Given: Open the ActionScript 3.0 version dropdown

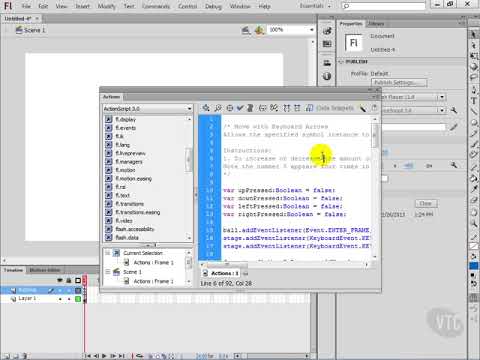Looking at the screenshot, I should (x=147, y=109).
